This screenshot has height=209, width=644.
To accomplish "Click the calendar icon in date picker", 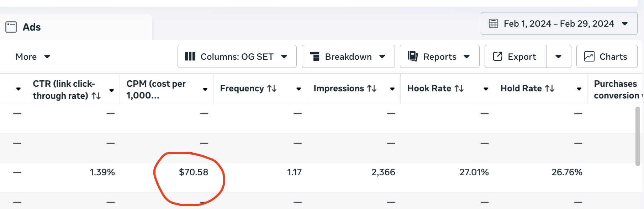I will pyautogui.click(x=493, y=24).
